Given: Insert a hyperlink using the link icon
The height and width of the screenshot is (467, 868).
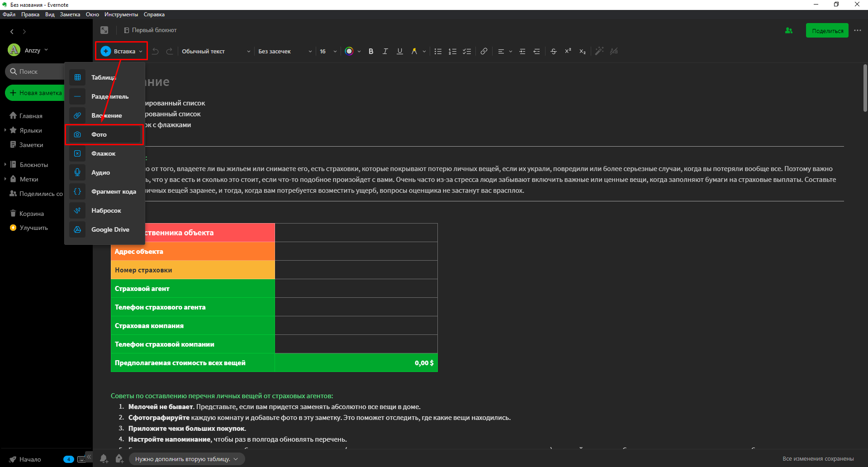Looking at the screenshot, I should tap(484, 51).
